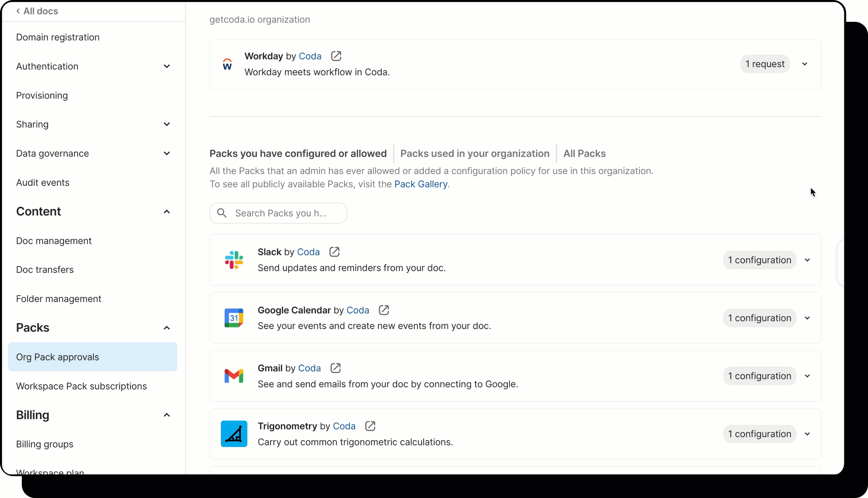Select the Gmail pack icon
868x498 pixels.
pyautogui.click(x=234, y=376)
